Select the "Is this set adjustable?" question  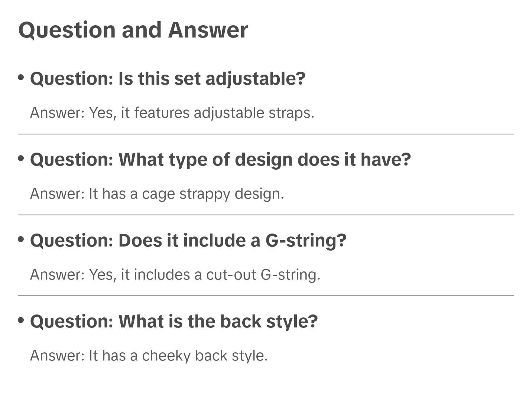[168, 79]
